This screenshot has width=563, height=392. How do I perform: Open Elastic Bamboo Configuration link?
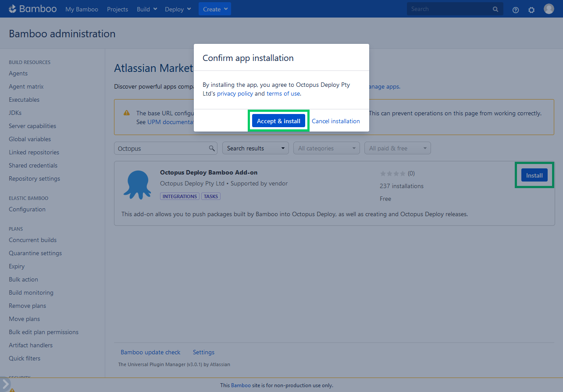tap(27, 209)
